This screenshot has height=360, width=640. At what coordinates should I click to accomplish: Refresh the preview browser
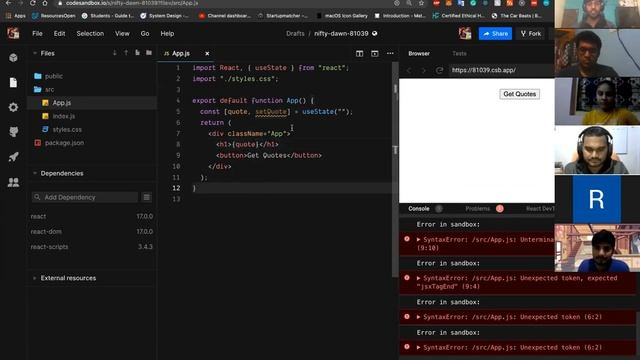point(439,70)
